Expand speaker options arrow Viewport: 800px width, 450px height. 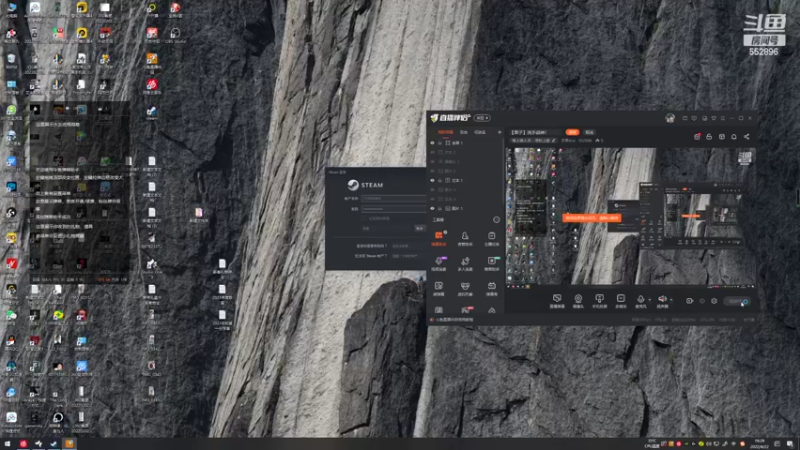671,300
